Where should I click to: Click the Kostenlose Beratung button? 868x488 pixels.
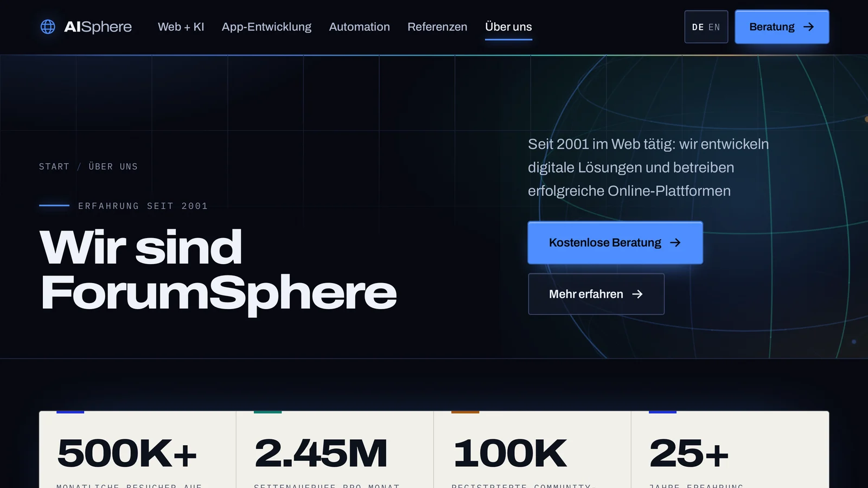(615, 242)
